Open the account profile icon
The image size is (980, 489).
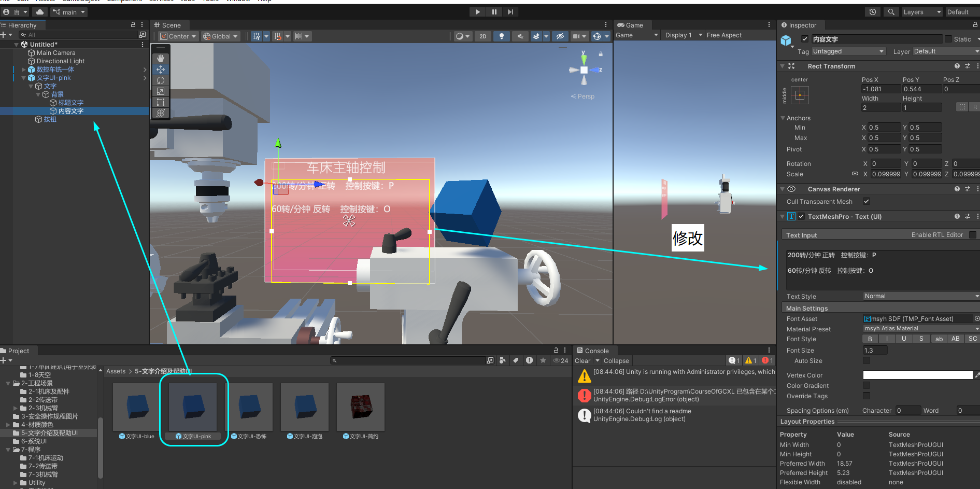[15, 12]
